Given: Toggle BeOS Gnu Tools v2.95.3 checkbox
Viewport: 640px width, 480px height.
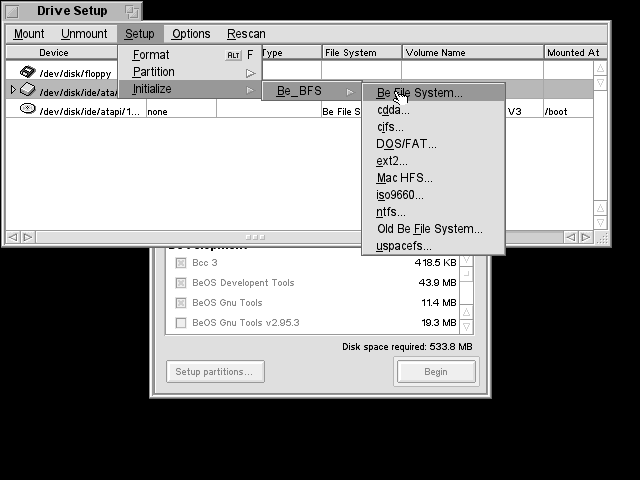Looking at the screenshot, I should (181, 323).
